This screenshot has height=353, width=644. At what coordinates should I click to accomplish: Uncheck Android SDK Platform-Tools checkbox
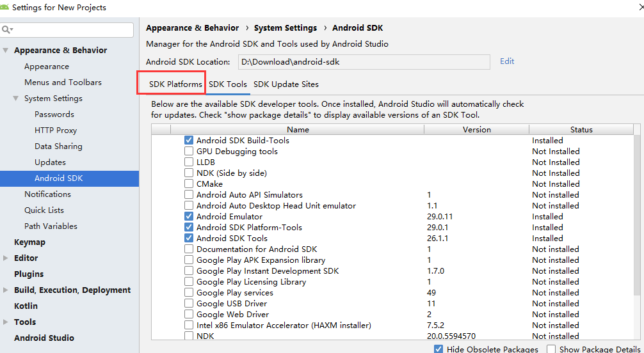[189, 228]
